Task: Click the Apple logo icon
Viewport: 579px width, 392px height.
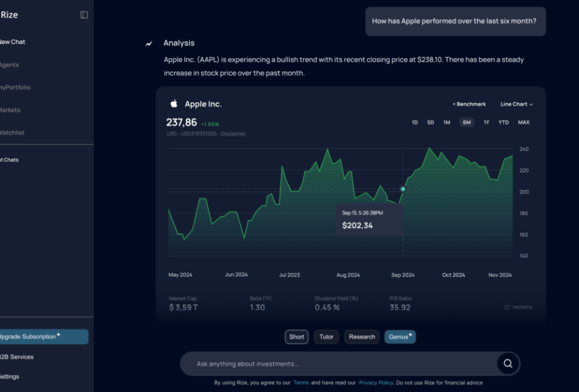Action: tap(173, 104)
